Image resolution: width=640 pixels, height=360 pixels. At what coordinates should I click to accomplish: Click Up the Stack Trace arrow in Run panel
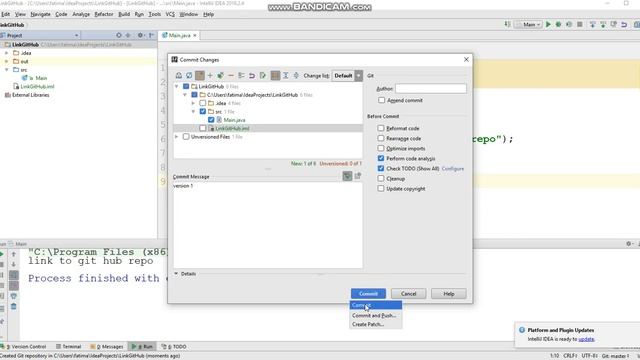point(13,254)
